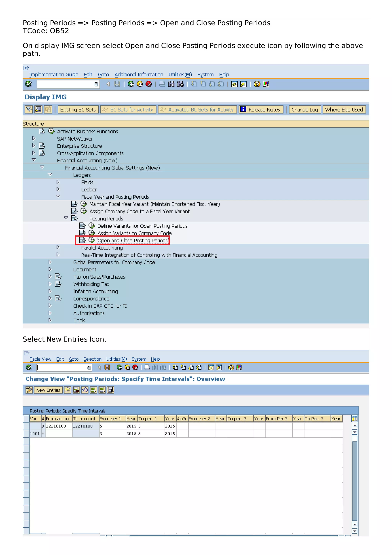Click the green Back arrow icon in Display IMG toolbar

pyautogui.click(x=131, y=84)
